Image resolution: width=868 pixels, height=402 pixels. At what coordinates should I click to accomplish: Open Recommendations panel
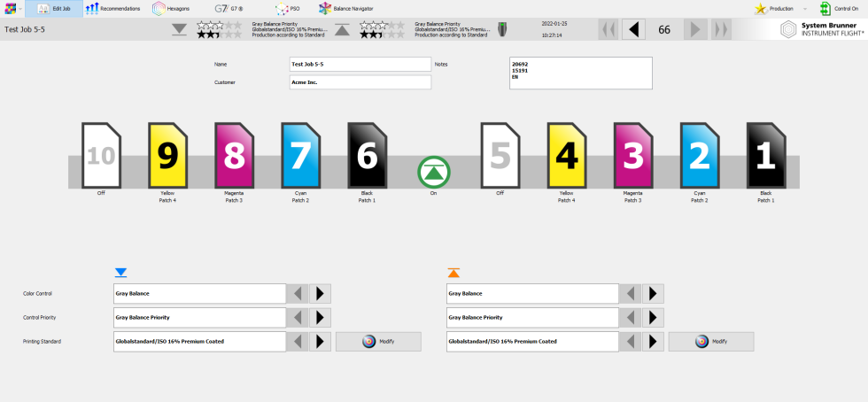pyautogui.click(x=112, y=9)
